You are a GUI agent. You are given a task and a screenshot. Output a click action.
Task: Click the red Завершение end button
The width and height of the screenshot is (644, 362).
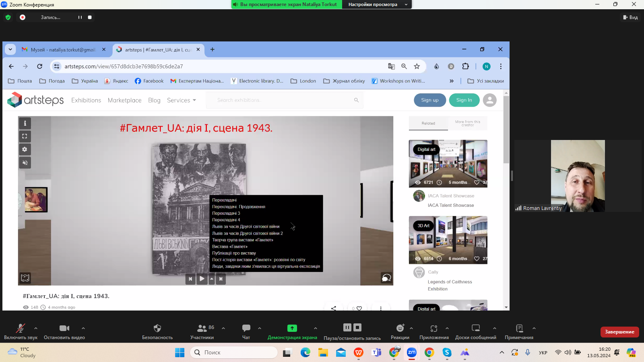click(619, 332)
